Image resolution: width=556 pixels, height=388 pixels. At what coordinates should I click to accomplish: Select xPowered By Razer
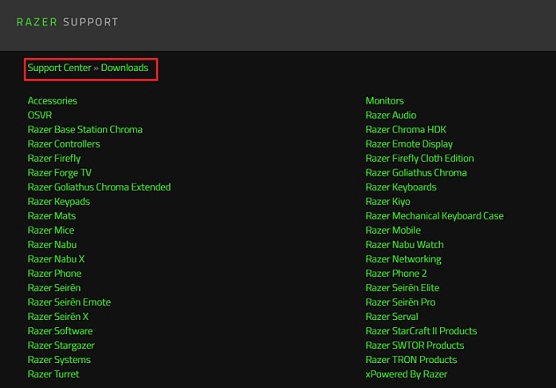pos(407,374)
